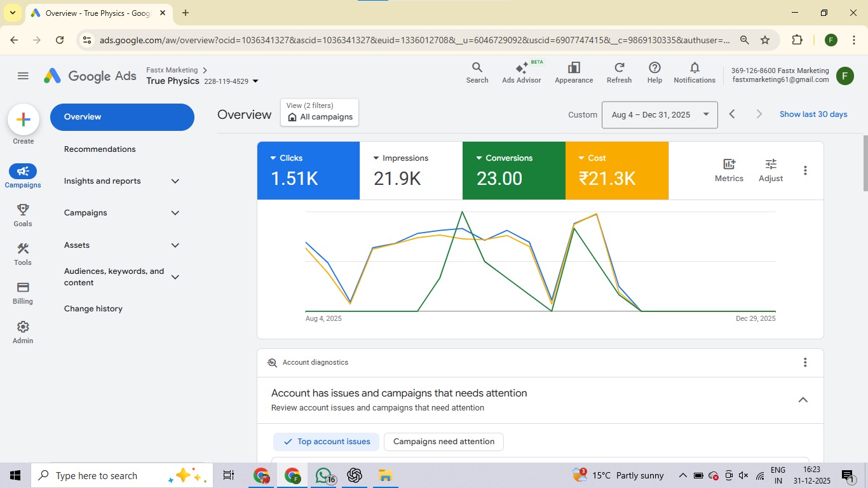Image resolution: width=868 pixels, height=488 pixels.
Task: Open Billing from the left rail
Action: (22, 292)
